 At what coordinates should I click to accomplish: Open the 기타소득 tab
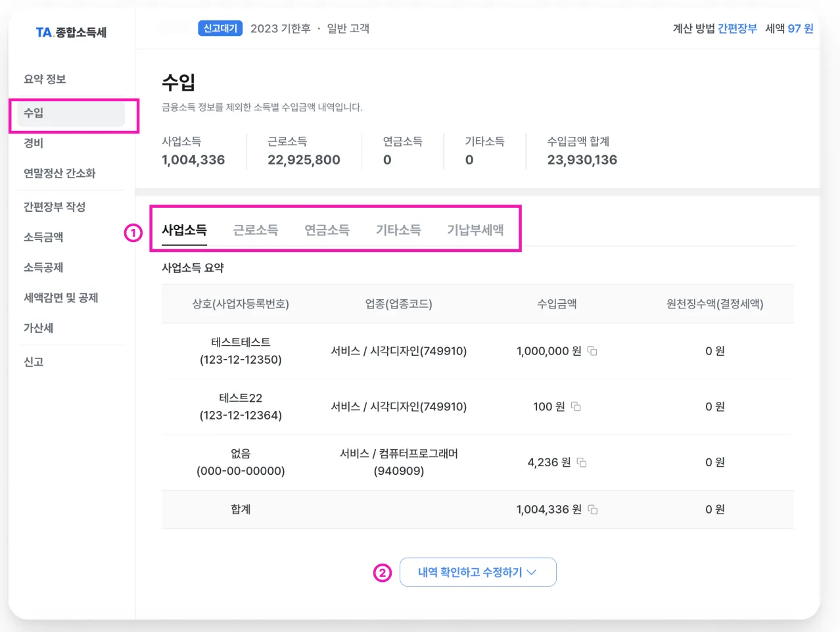click(x=398, y=230)
